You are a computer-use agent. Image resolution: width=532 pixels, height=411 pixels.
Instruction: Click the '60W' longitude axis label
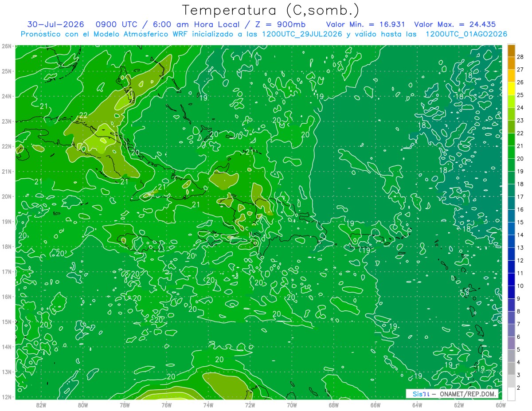pos(501,405)
